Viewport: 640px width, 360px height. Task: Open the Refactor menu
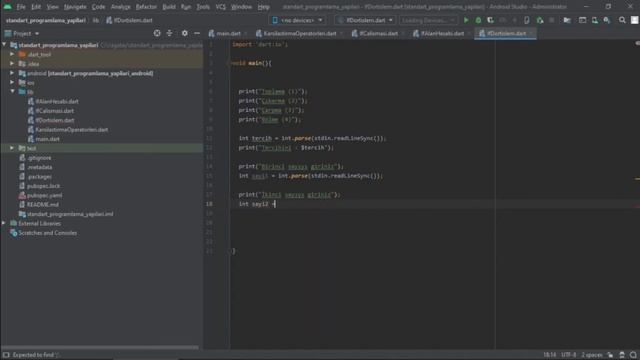[146, 7]
